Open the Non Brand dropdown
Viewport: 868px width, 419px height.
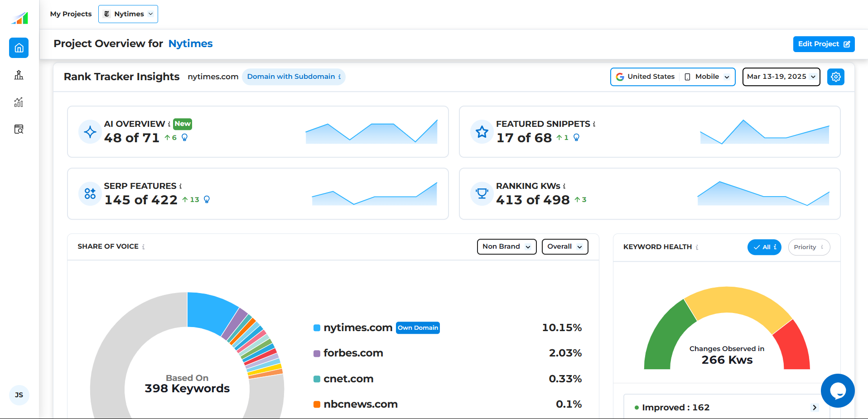click(506, 247)
